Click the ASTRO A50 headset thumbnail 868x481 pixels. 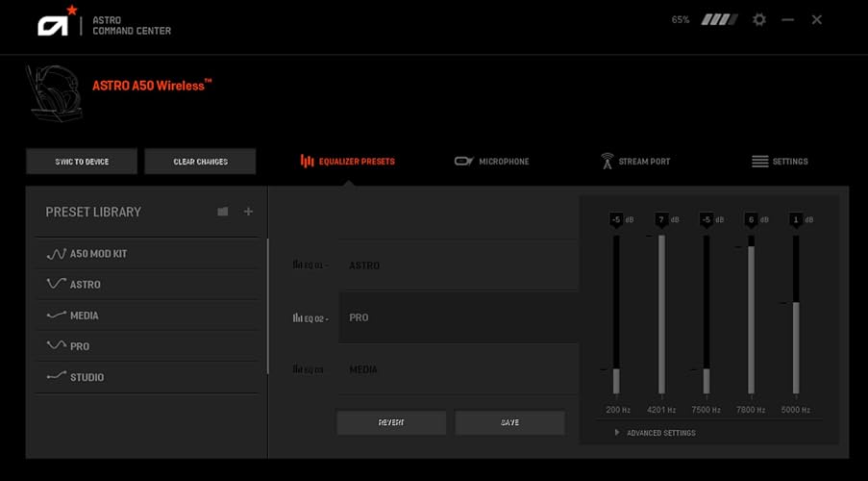pos(54,93)
